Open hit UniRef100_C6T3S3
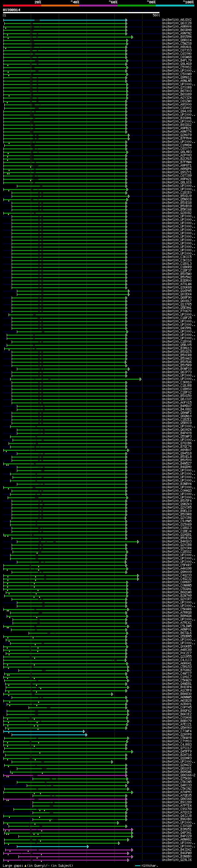This screenshot has width=197, height=868. [176, 50]
